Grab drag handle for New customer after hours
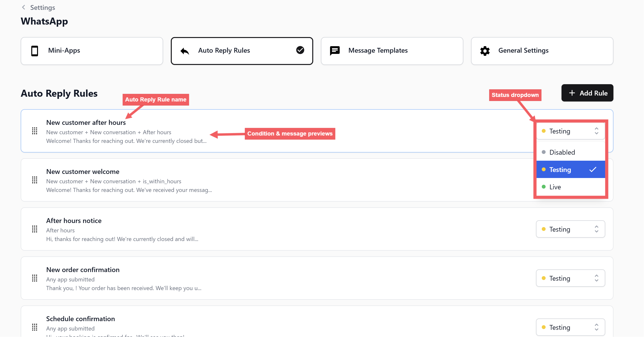Screen dimensions: 644x337 [x=35, y=131]
